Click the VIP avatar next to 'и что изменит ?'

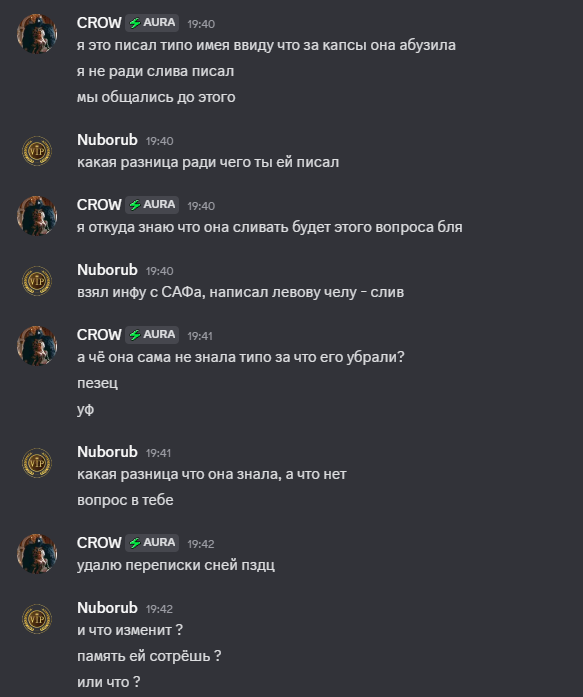coord(37,619)
